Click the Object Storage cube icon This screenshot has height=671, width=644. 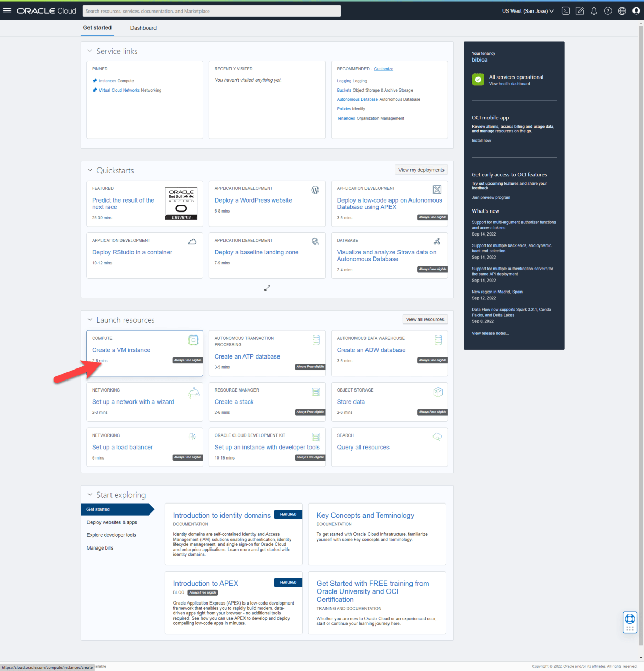[438, 392]
